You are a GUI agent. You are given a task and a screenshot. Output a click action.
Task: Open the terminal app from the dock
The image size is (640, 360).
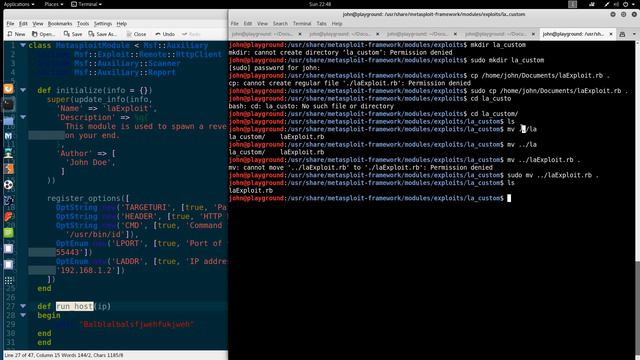(x=9, y=104)
